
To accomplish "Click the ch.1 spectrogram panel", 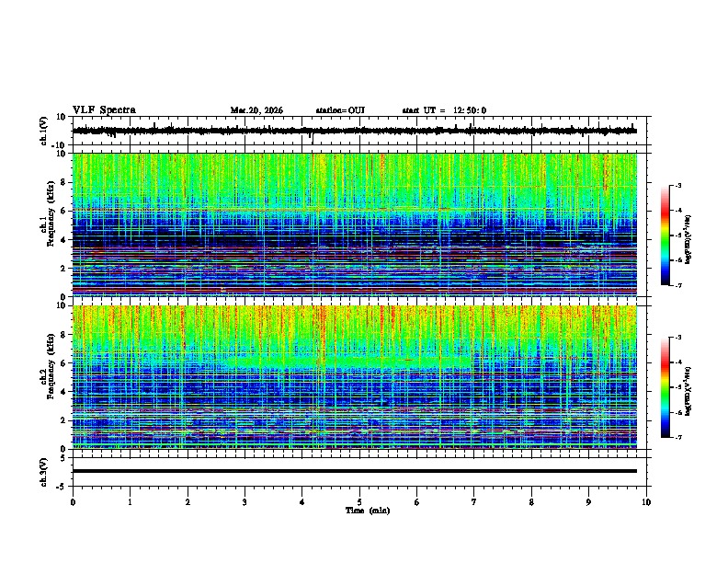I will [354, 224].
